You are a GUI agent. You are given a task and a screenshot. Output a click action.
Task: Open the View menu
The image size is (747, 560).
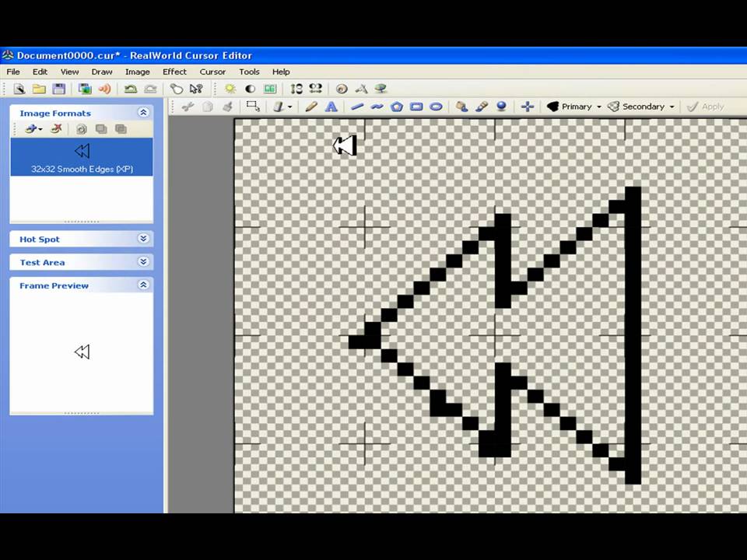(x=69, y=72)
